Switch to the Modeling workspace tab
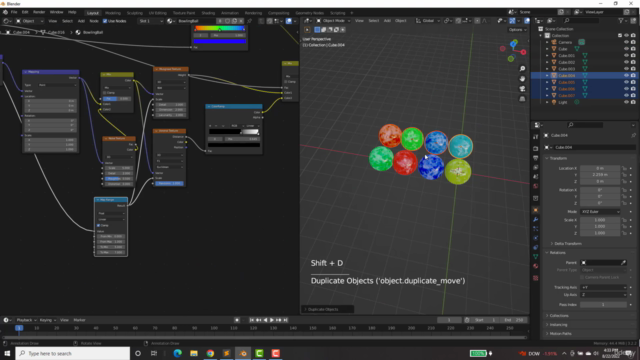640x360 pixels. point(113,13)
